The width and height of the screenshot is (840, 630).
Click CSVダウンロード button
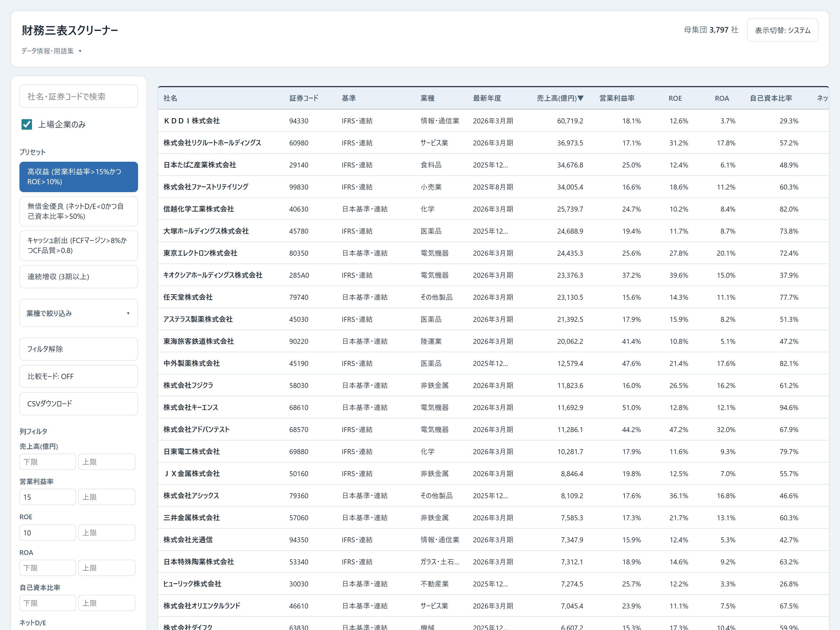pyautogui.click(x=78, y=404)
